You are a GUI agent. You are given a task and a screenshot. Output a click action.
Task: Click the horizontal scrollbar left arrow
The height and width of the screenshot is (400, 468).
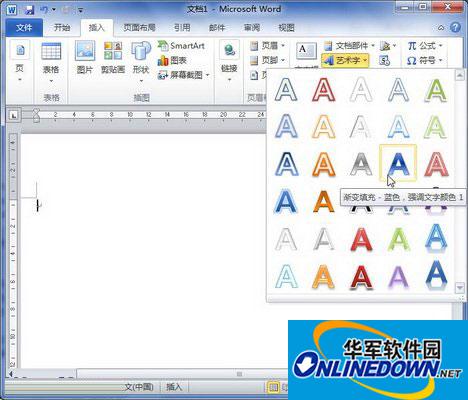[x=11, y=374]
